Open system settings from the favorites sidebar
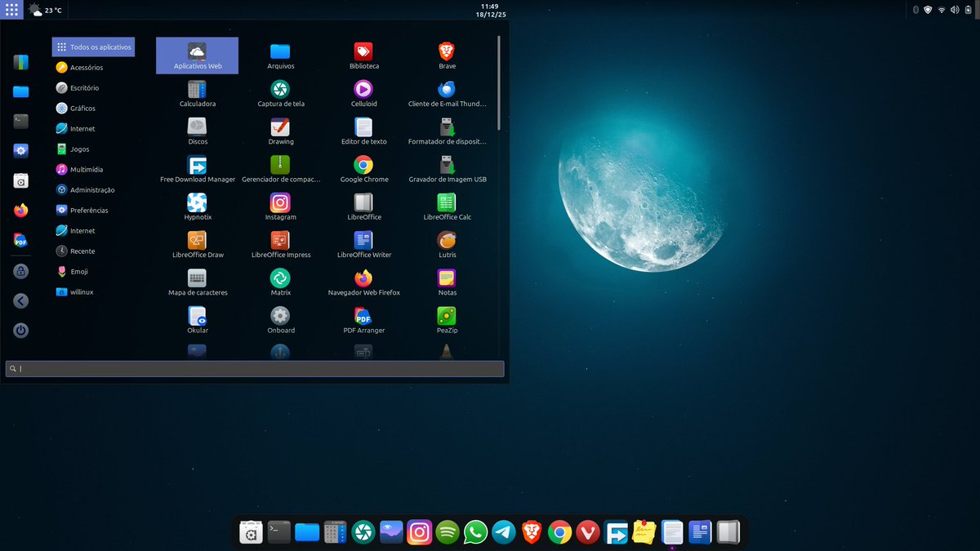The image size is (980, 551). pyautogui.click(x=21, y=151)
